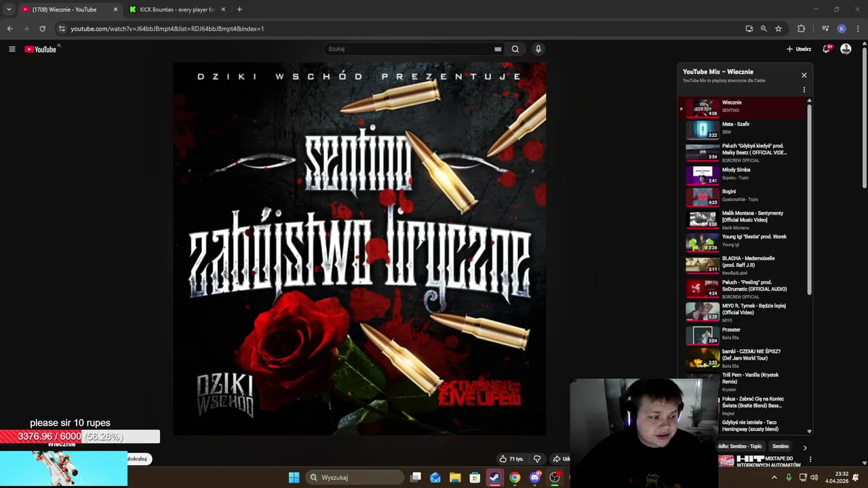Screen dimensions: 868x488
Task: Click the subscribe button under the video
Action: tap(138, 459)
